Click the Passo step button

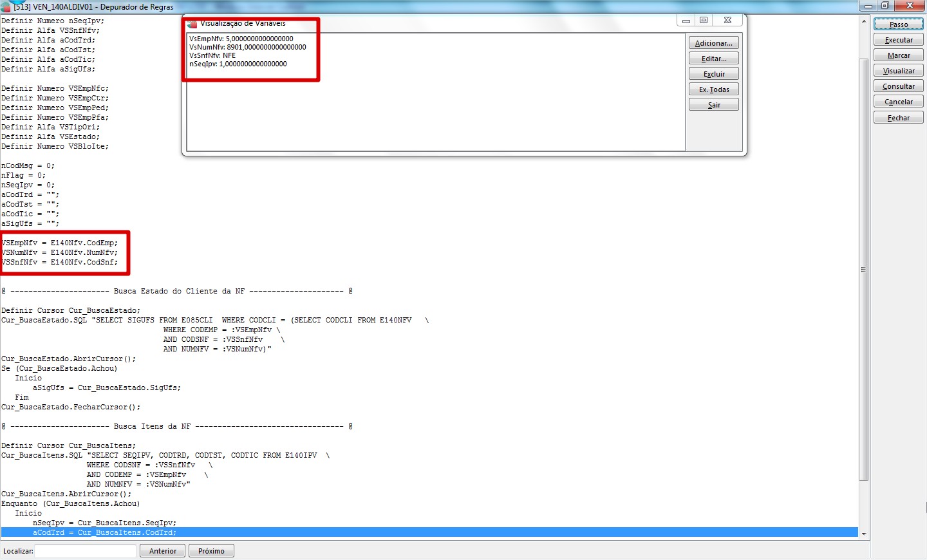tap(898, 24)
